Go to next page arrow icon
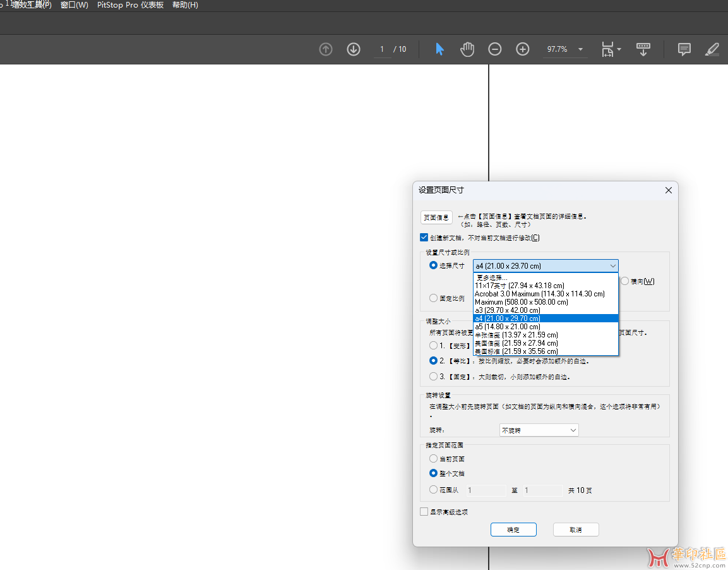728x570 pixels. (354, 49)
